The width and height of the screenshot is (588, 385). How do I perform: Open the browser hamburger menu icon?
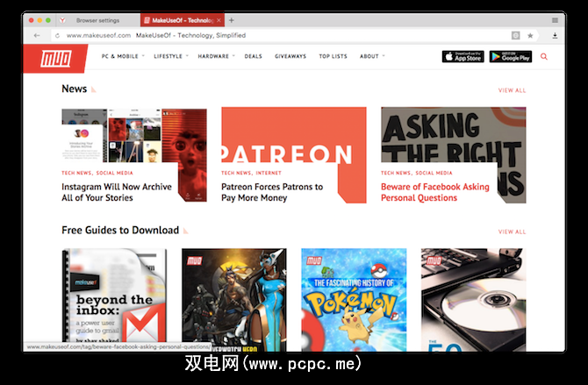coord(555,20)
